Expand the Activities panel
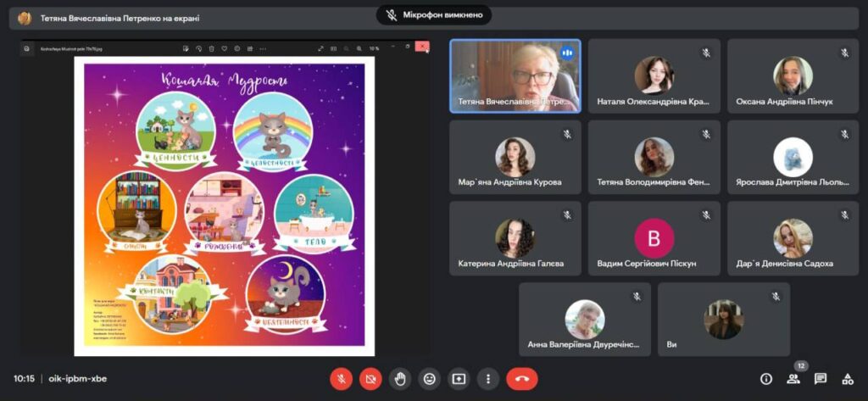868x401 pixels. pyautogui.click(x=847, y=379)
